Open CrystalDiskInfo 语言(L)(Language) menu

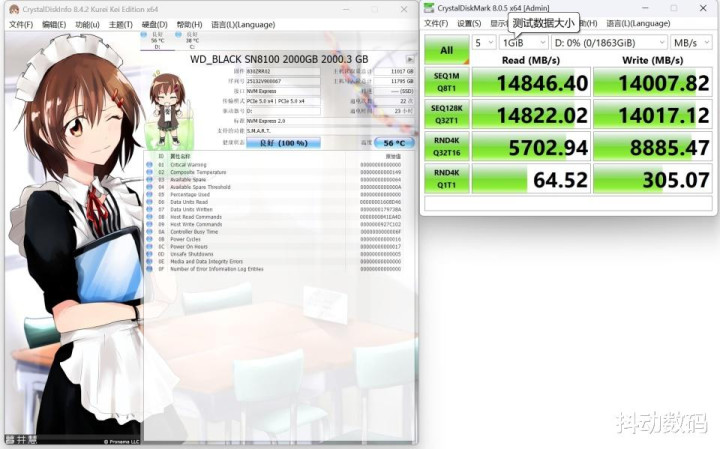(243, 24)
